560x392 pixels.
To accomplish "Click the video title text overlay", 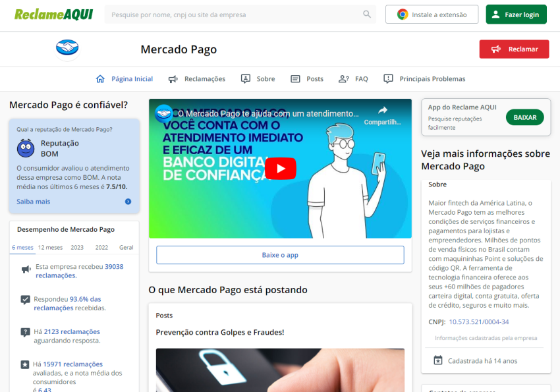I will pyautogui.click(x=268, y=113).
